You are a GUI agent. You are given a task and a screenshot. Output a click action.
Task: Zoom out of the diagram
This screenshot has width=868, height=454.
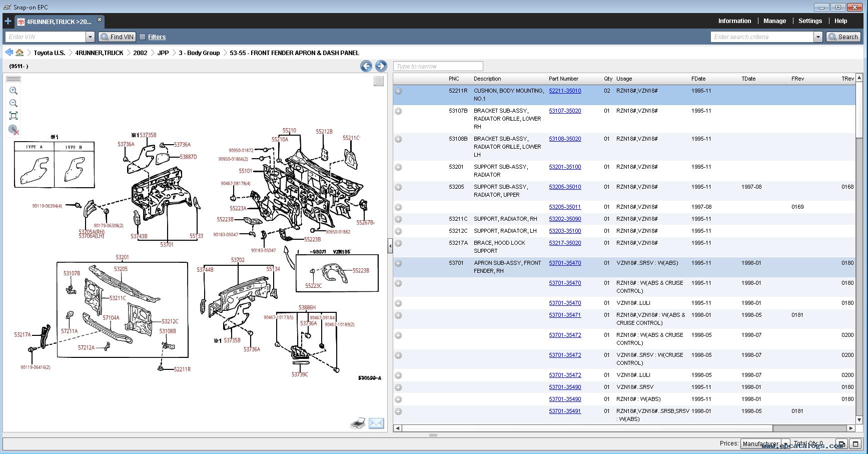point(14,103)
